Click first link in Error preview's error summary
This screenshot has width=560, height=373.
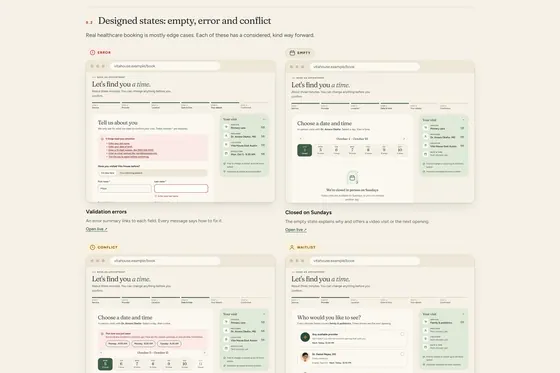click(x=120, y=143)
